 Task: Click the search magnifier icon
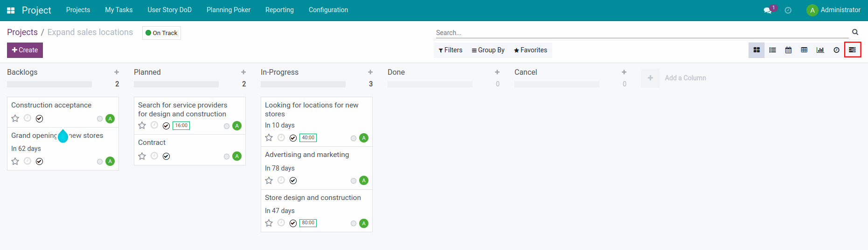click(855, 32)
